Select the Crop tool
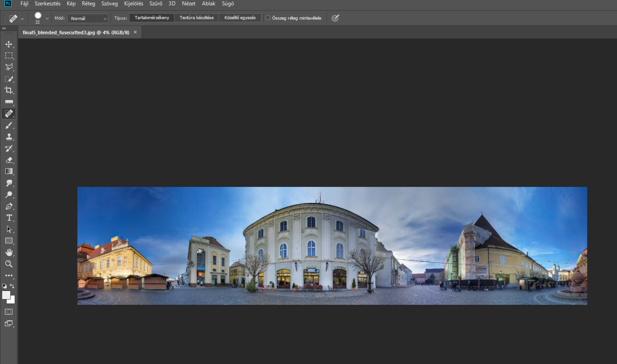Viewport: 617px width, 364px height. (x=9, y=90)
